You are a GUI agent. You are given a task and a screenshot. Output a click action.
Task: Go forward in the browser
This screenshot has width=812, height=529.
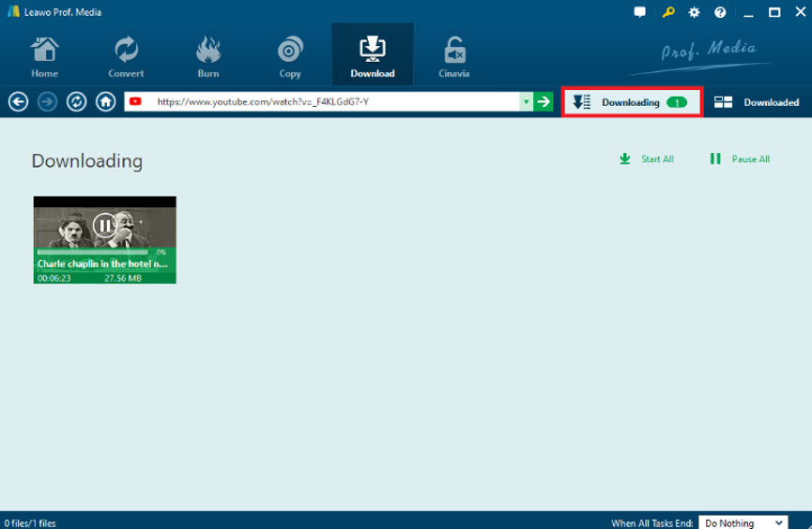click(47, 101)
